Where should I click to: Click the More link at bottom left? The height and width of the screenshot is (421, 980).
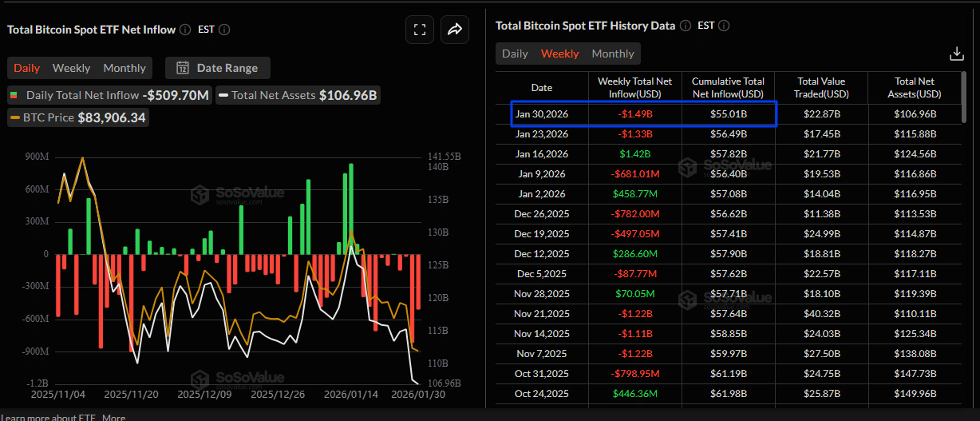tap(113, 417)
